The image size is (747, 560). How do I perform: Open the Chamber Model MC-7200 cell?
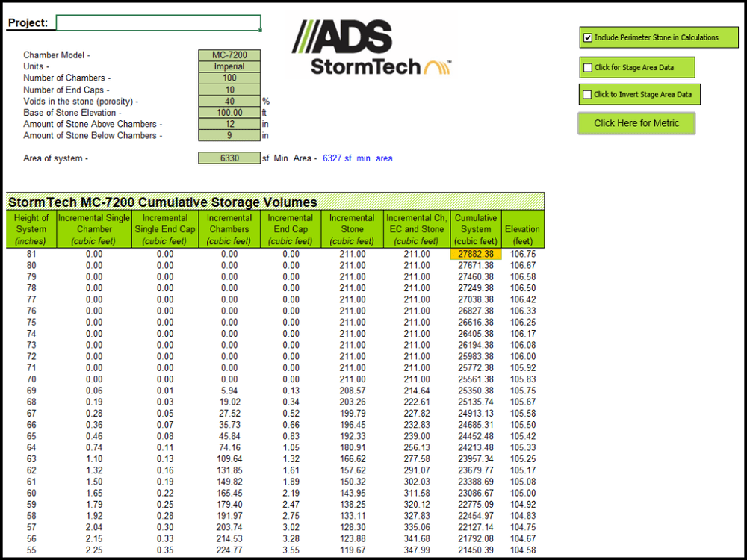click(x=229, y=55)
